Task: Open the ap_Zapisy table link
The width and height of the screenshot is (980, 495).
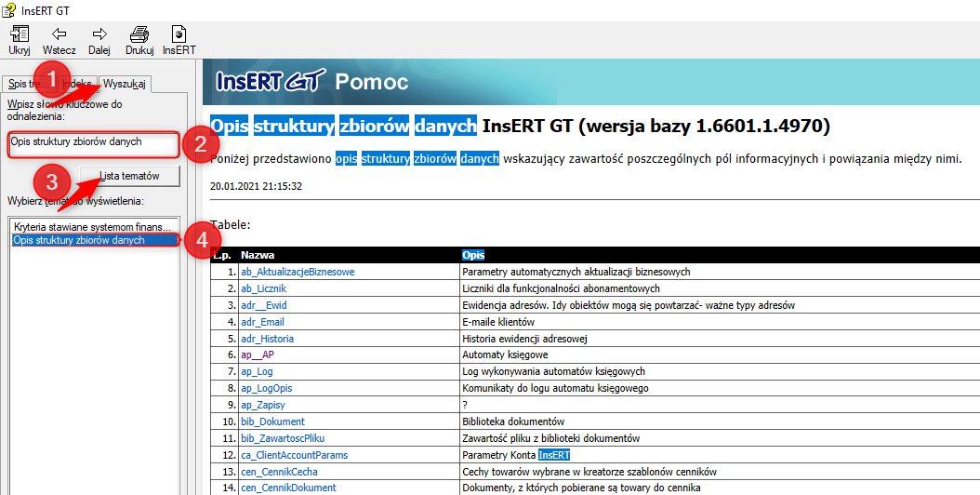Action: coord(263,405)
